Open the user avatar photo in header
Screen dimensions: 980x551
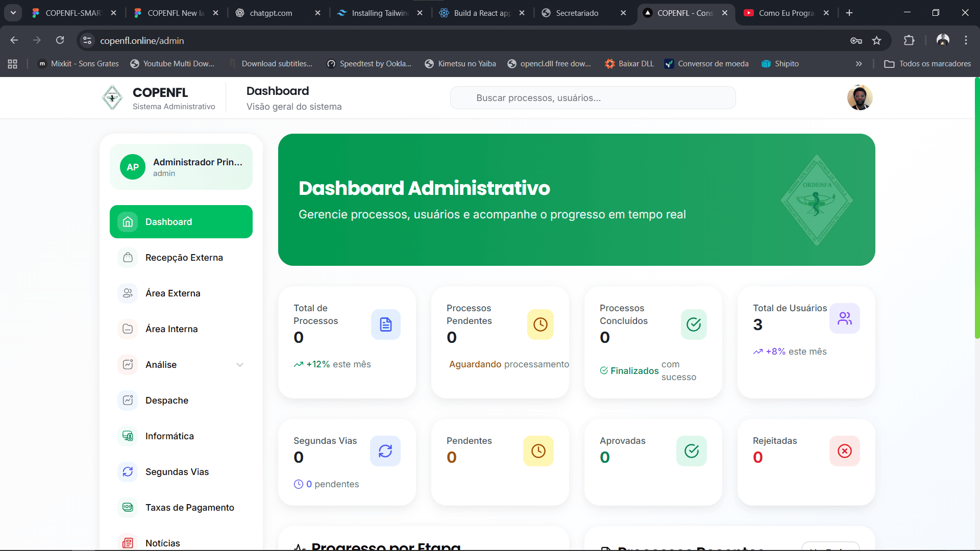click(860, 97)
